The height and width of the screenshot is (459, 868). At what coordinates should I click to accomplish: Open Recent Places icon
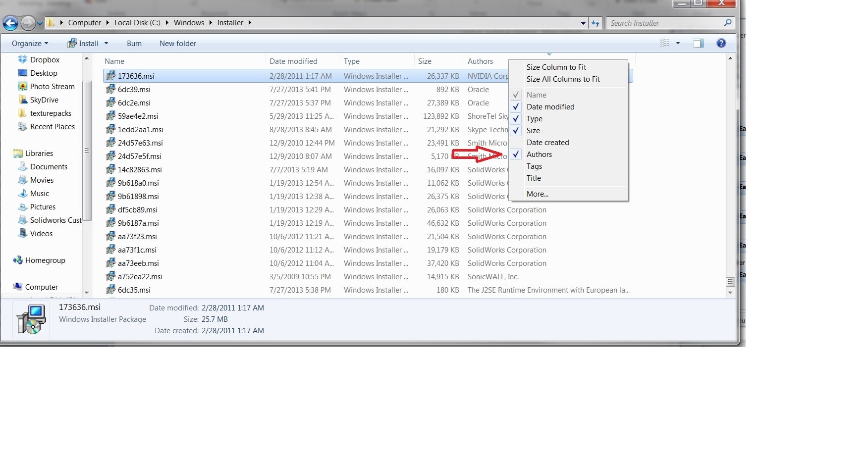22,127
